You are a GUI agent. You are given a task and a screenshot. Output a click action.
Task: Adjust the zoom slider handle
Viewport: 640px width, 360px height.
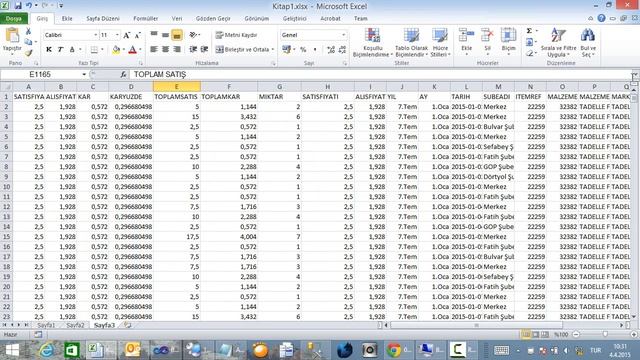coord(605,335)
